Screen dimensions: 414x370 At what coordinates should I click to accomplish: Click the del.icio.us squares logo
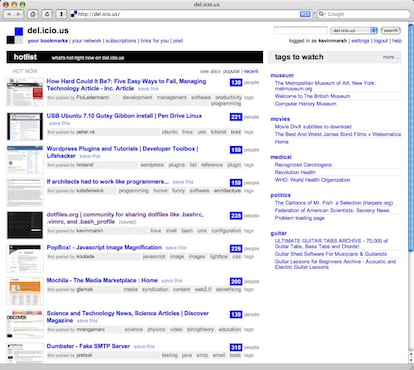coord(15,36)
